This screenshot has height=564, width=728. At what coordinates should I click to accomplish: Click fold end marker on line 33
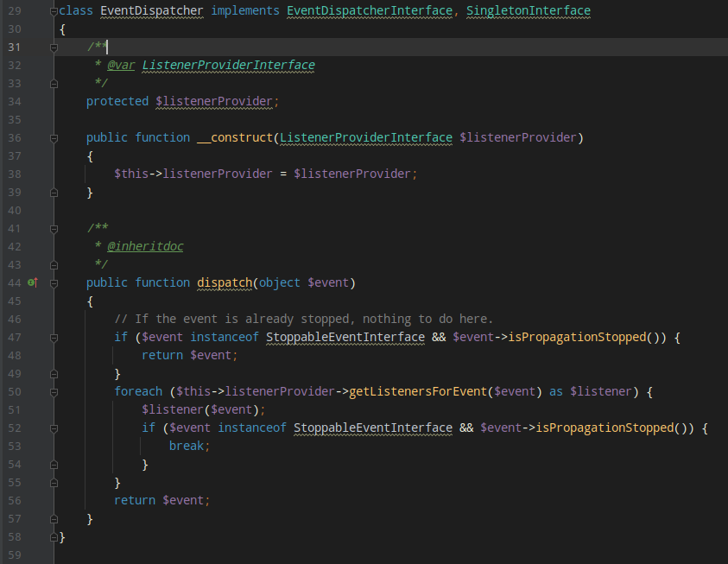[54, 84]
